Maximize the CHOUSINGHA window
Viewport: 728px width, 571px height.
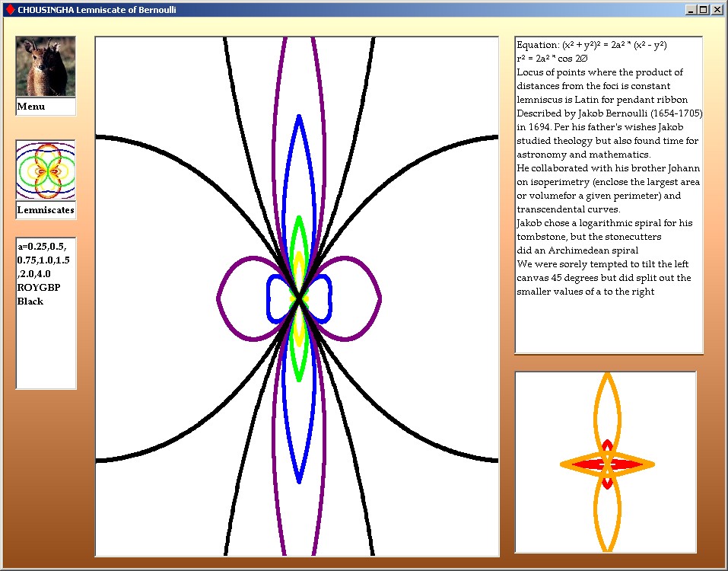(703, 10)
